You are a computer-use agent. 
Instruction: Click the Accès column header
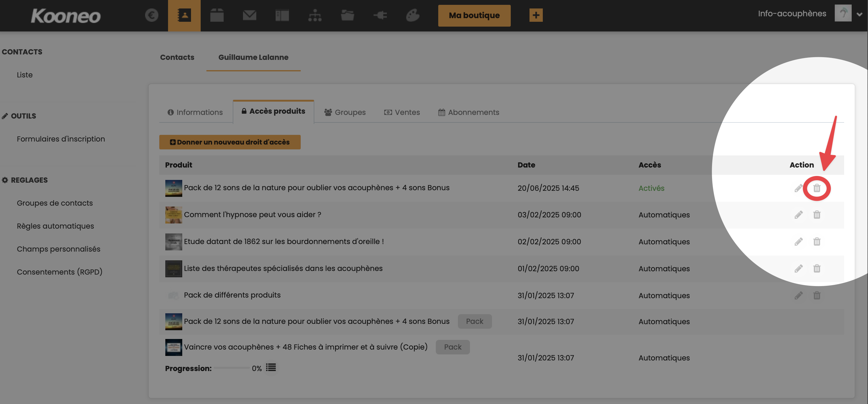point(650,165)
